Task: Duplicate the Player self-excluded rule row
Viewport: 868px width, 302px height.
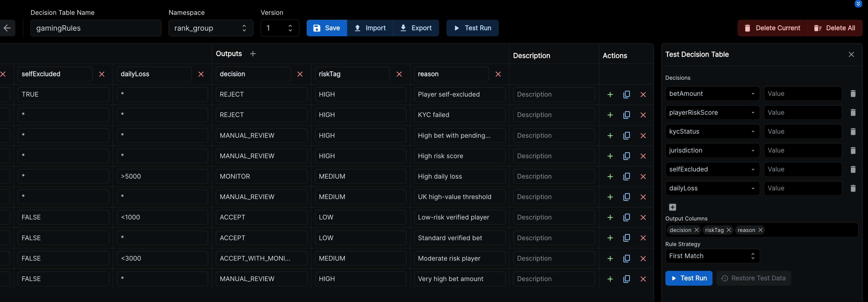Action: (626, 95)
